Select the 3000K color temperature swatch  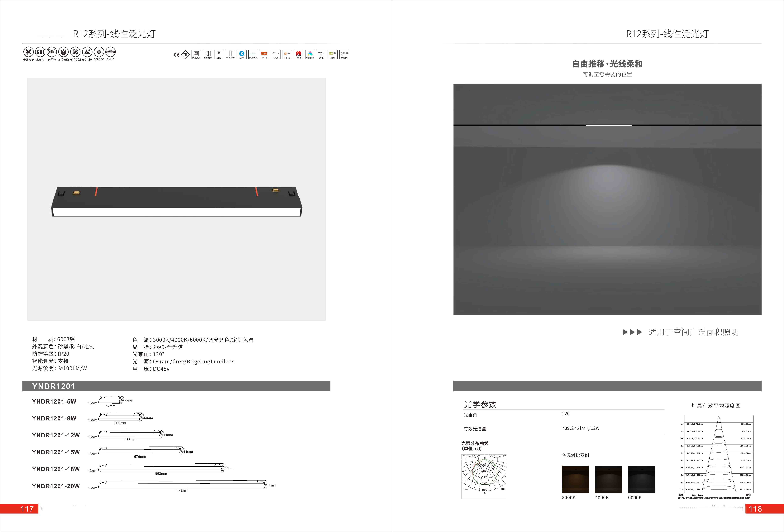(575, 479)
